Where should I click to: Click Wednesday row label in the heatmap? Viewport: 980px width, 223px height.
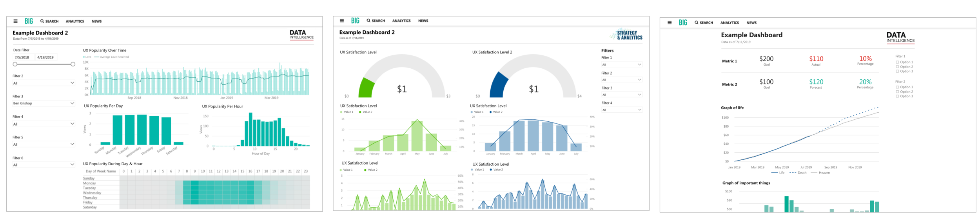point(92,193)
